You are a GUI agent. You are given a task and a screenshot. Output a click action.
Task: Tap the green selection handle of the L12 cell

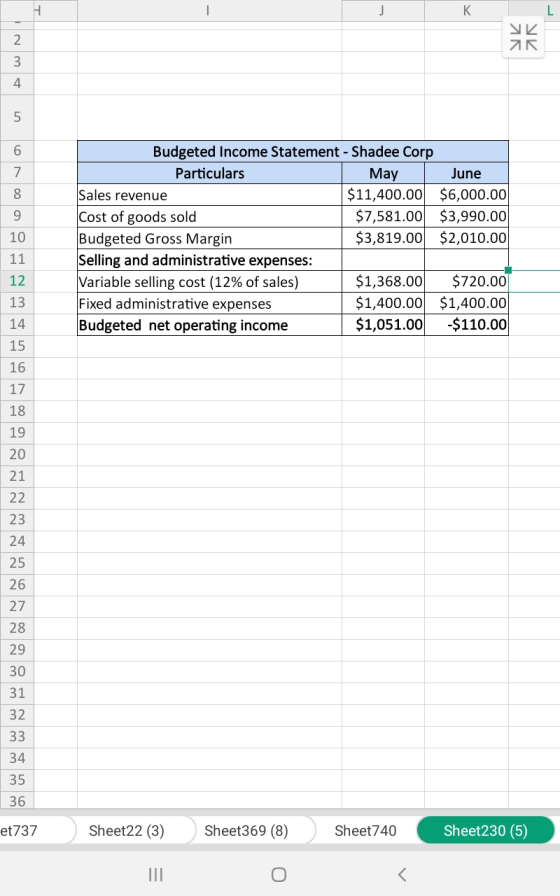coord(508,270)
